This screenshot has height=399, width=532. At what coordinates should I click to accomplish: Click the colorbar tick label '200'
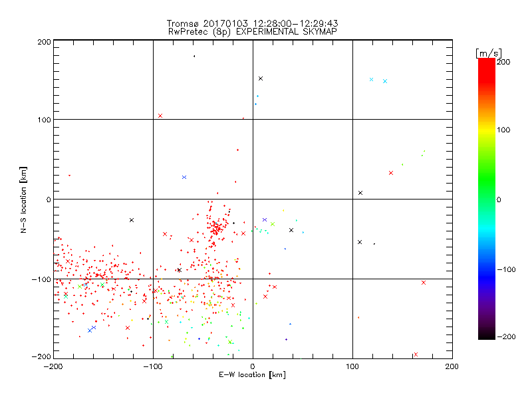tap(503, 62)
